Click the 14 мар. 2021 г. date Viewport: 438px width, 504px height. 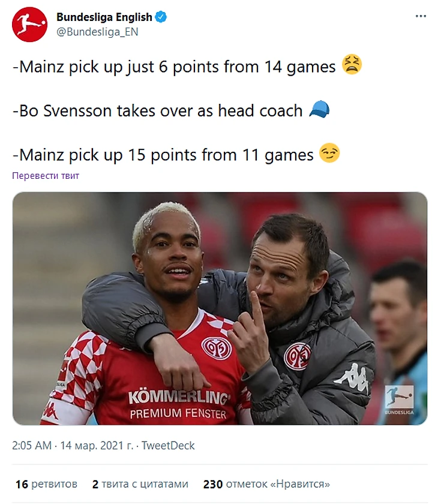(97, 445)
